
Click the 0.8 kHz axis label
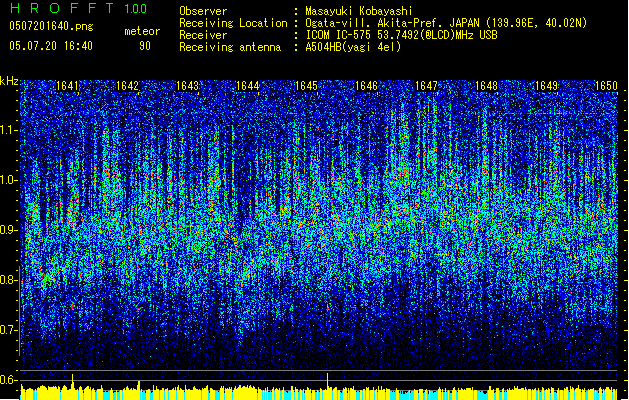[9, 280]
